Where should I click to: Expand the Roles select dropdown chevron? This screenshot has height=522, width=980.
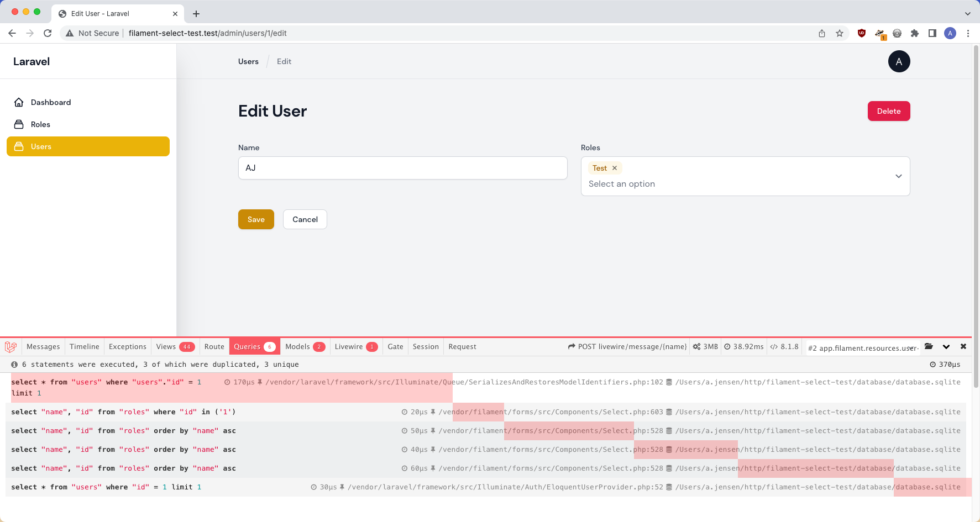click(899, 176)
